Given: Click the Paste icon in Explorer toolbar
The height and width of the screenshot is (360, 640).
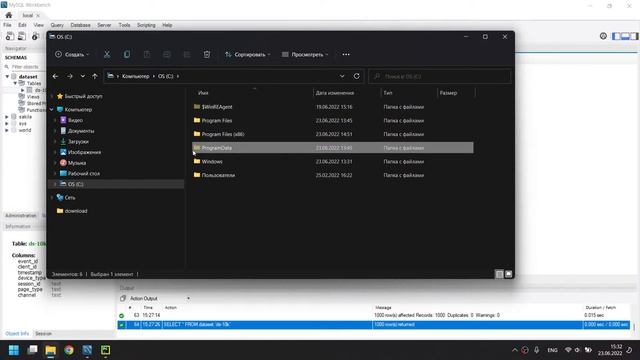Looking at the screenshot, I should [147, 54].
